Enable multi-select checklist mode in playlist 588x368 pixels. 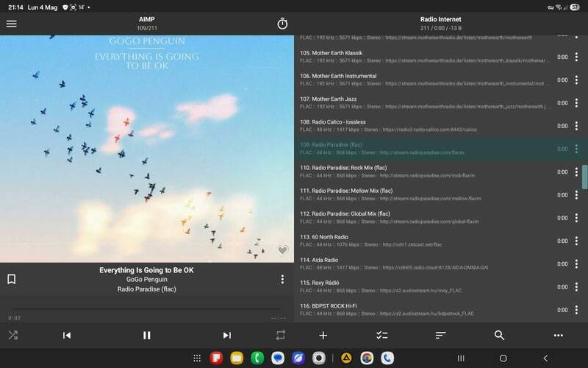(381, 336)
